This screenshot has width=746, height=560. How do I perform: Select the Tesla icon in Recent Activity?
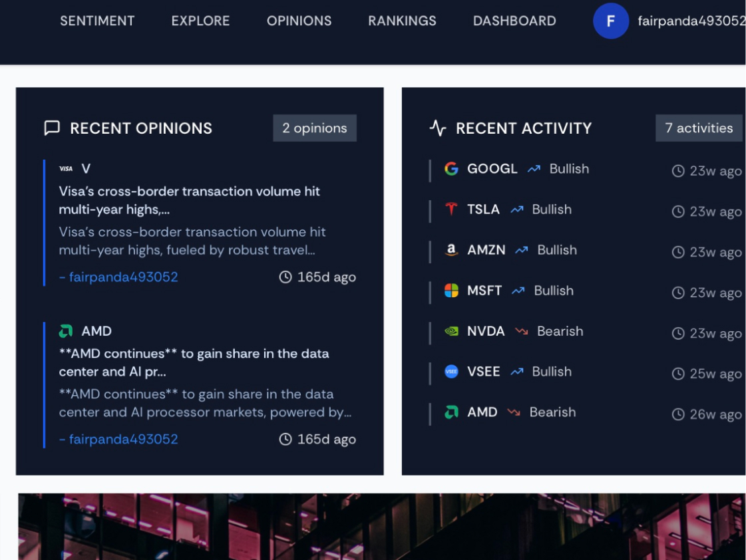[452, 210]
